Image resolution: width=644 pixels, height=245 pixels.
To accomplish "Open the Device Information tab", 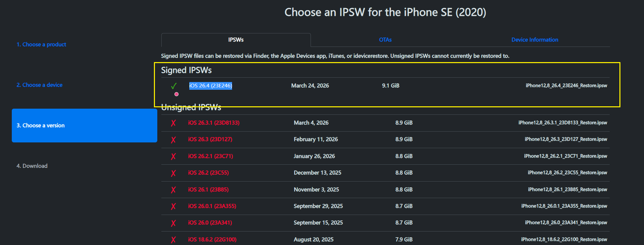I will click(535, 40).
